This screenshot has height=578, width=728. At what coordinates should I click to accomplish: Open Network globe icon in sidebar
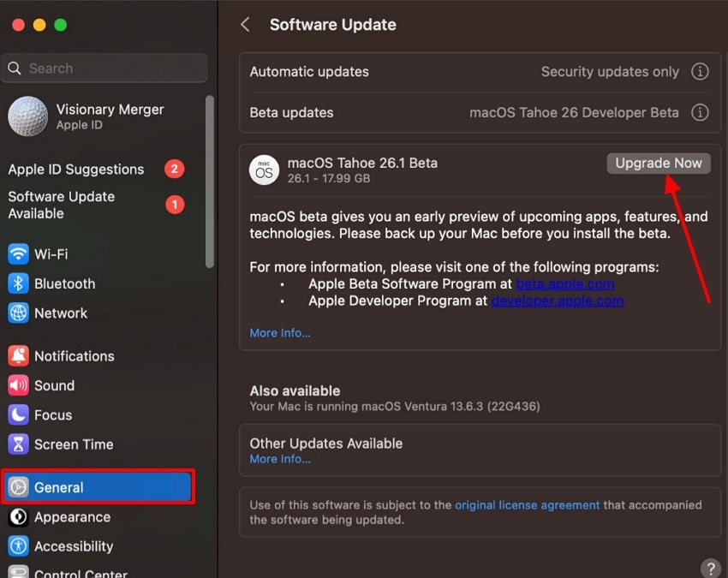18,313
